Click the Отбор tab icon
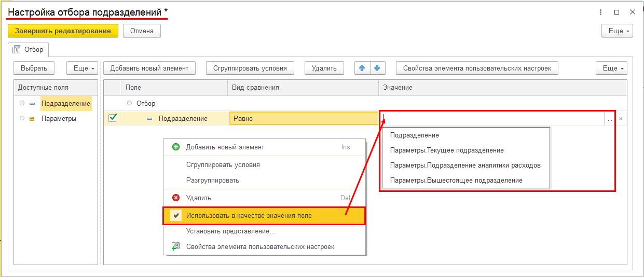The image size is (644, 277). tap(16, 49)
